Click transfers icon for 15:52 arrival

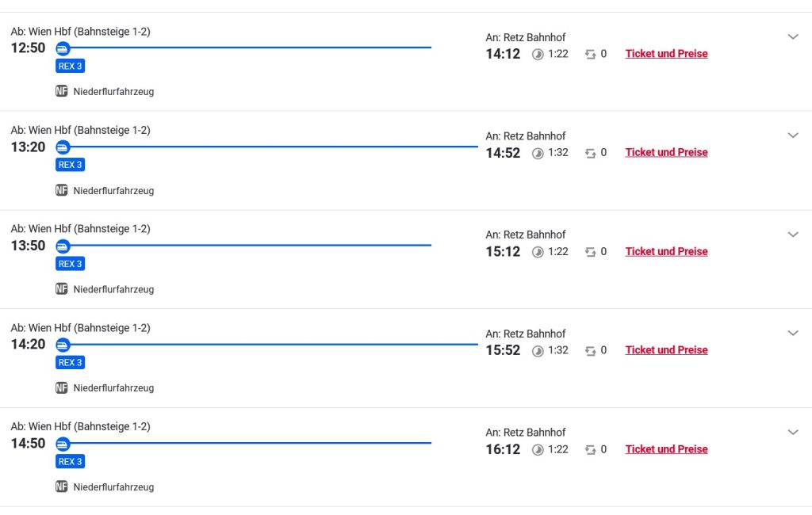click(x=590, y=350)
